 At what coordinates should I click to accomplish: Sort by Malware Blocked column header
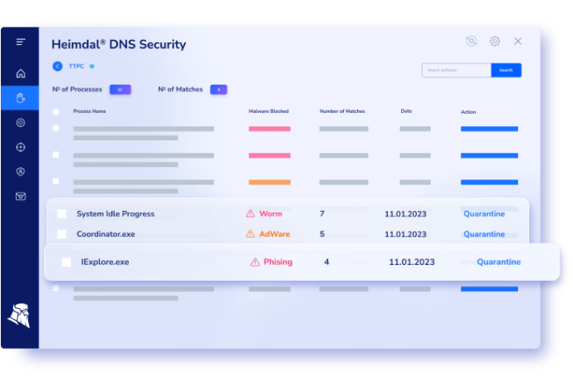(268, 111)
